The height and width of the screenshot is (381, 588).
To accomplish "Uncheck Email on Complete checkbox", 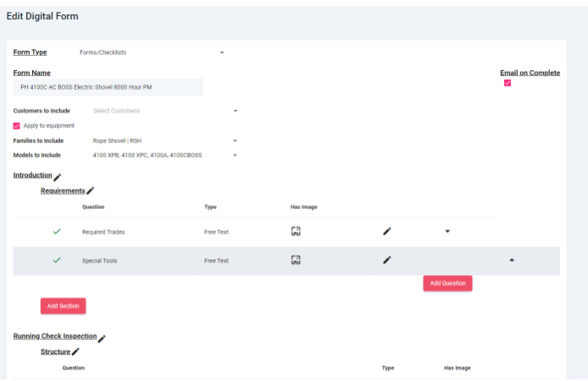I will click(508, 83).
